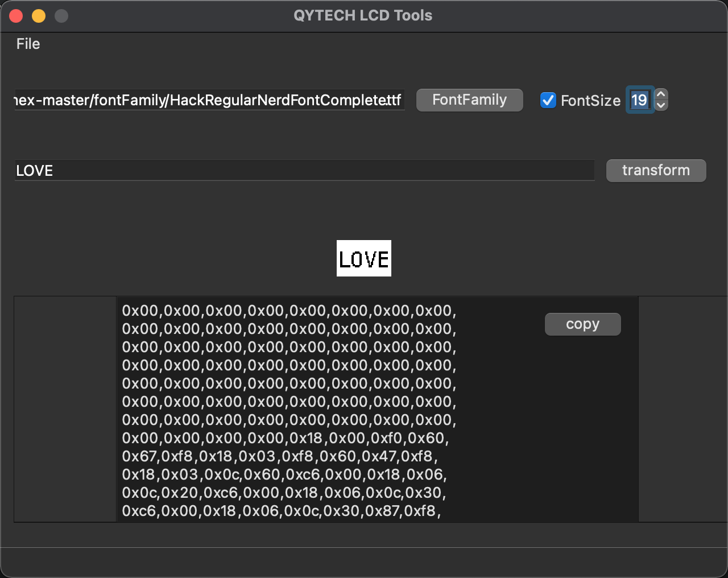Increase font size with the up stepper arrow
728x578 pixels.
click(x=661, y=94)
